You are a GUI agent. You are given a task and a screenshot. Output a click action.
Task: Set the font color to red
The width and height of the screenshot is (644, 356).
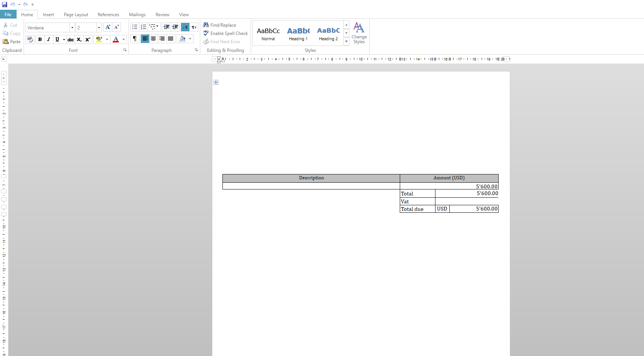(116, 39)
